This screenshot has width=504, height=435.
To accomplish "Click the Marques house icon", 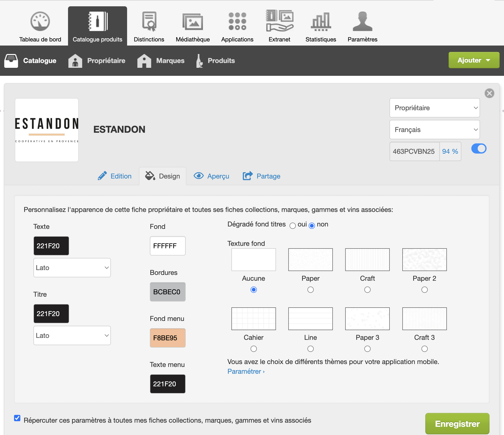I will 144,61.
